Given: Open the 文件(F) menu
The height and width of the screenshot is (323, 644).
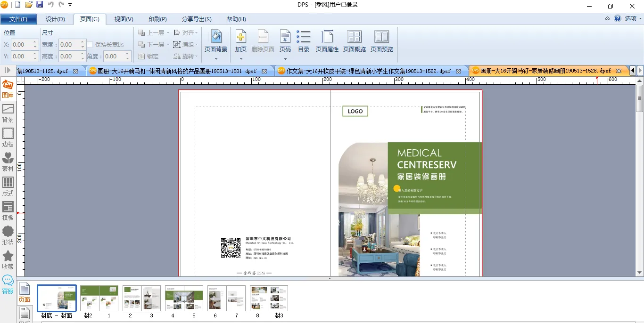Looking at the screenshot, I should (18, 19).
